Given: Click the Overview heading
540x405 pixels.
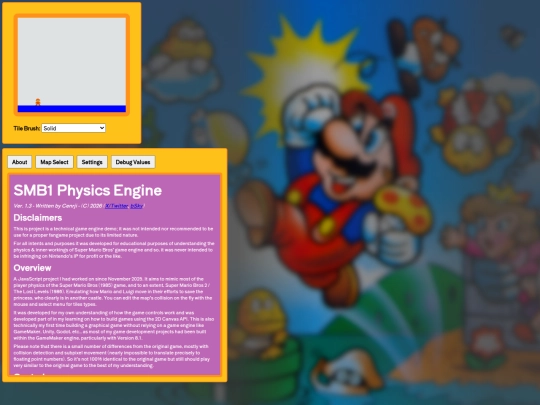Looking at the screenshot, I should (x=32, y=268).
